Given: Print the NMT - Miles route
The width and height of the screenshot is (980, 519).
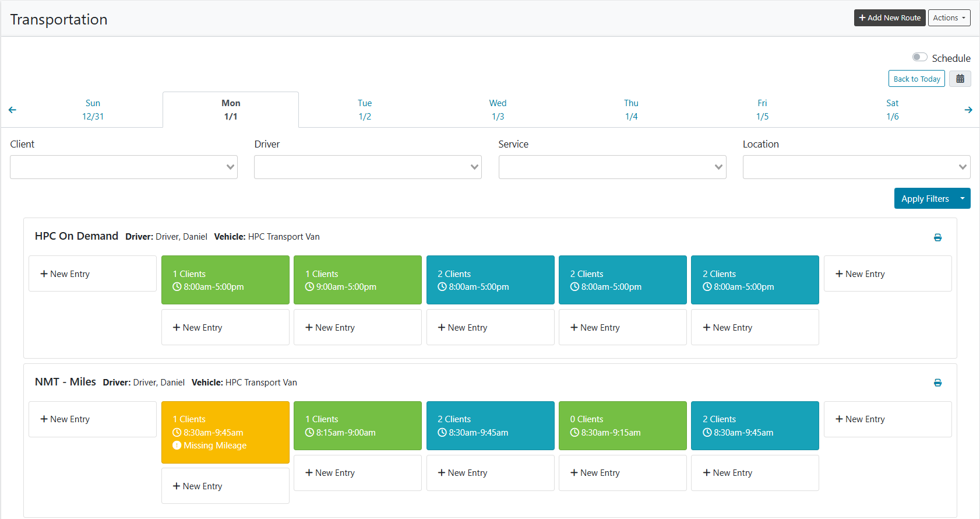Looking at the screenshot, I should (x=937, y=383).
